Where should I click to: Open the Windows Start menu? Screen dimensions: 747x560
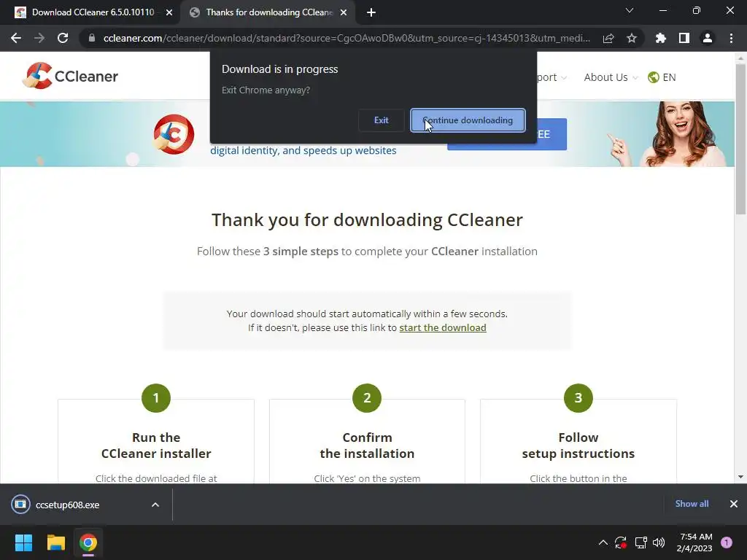(23, 542)
